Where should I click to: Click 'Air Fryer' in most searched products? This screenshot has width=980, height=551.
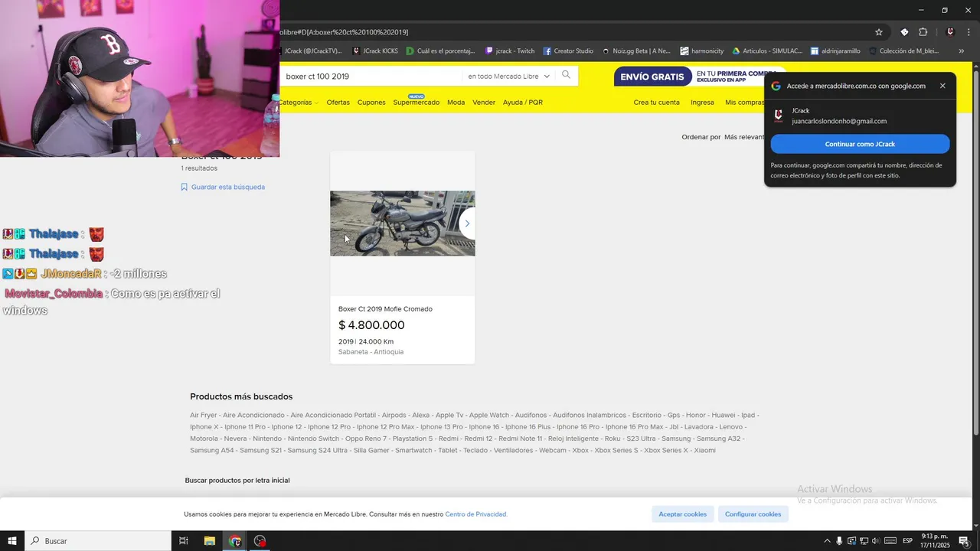[204, 416]
